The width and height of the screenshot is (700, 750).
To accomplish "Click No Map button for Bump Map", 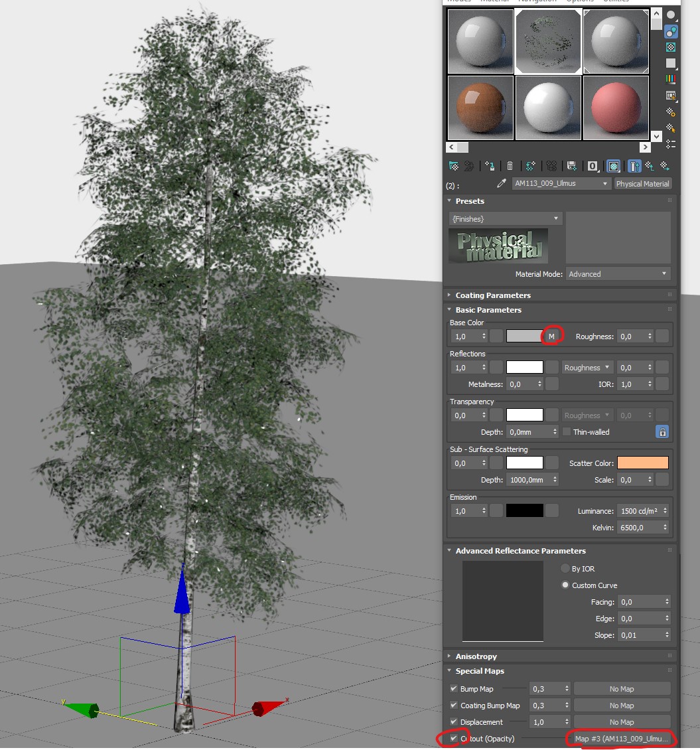I will 622,689.
